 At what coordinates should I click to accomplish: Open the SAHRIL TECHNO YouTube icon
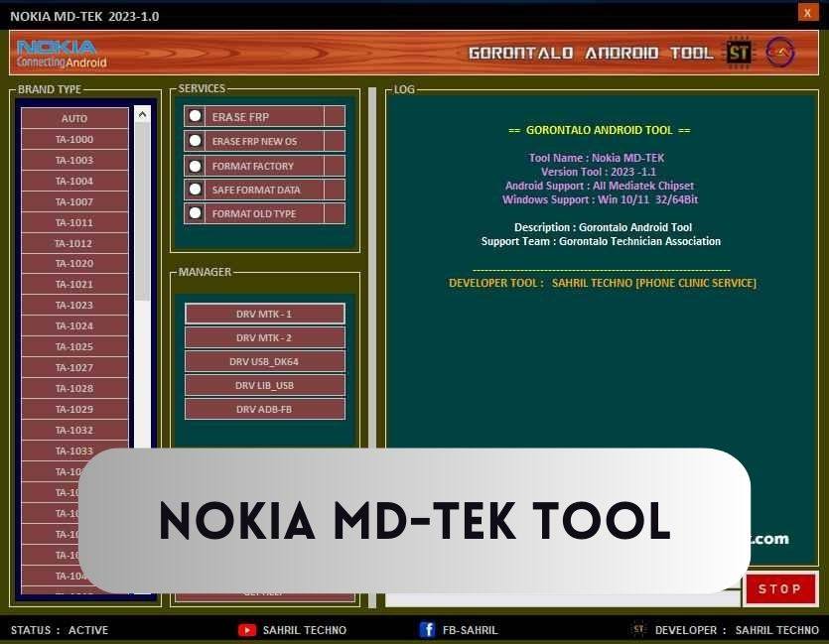[244, 630]
